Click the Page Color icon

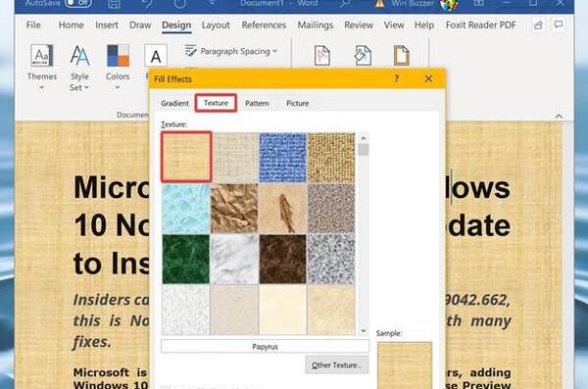[x=363, y=56]
